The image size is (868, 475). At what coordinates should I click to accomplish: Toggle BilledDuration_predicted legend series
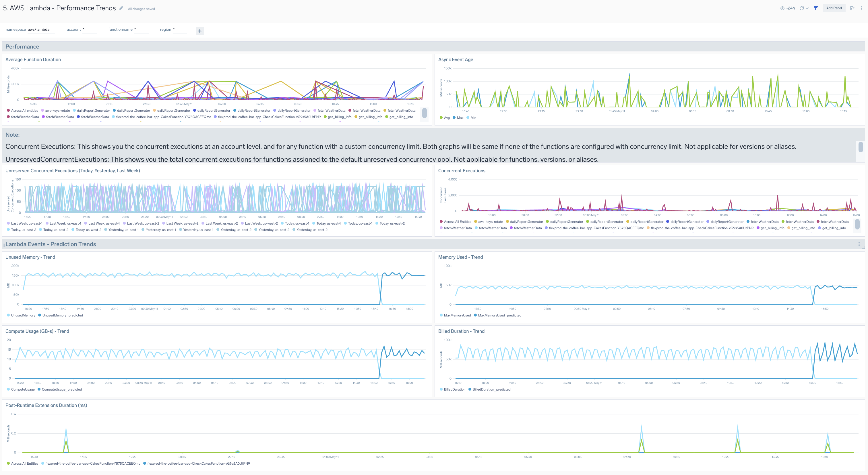click(489, 389)
